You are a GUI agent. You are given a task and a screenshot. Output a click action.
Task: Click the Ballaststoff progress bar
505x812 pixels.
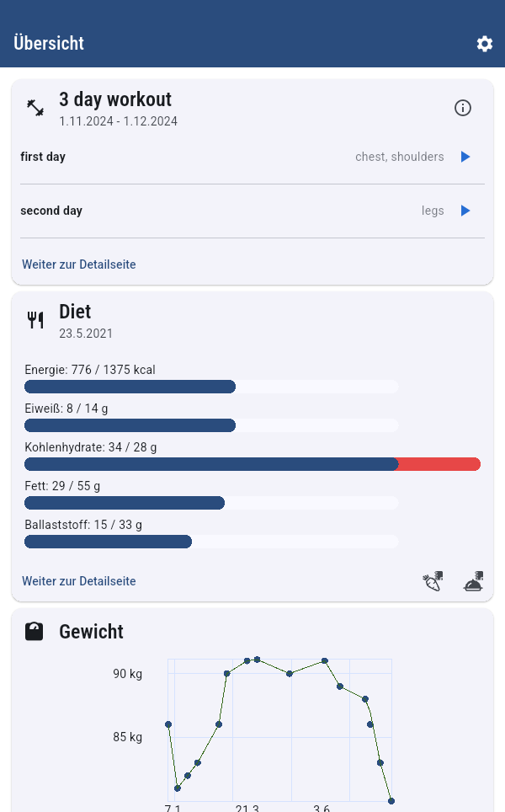tap(210, 542)
